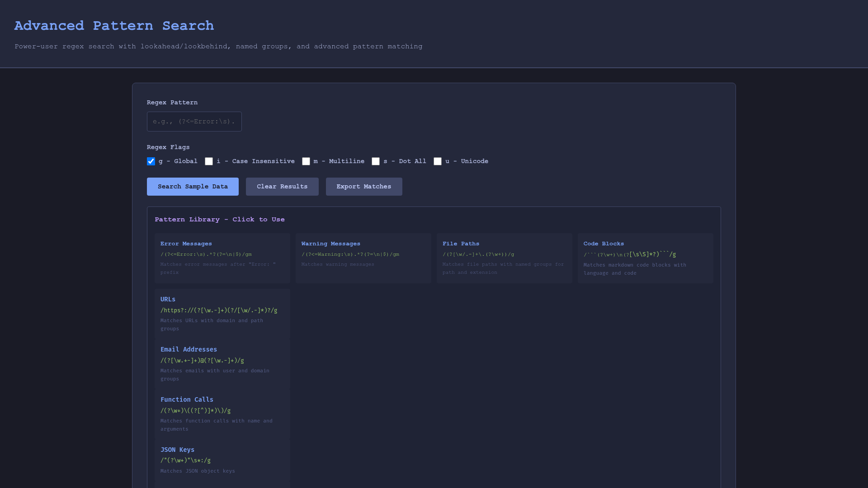Click the Advanced Pattern Search title
This screenshot has width=868, height=488.
114,26
